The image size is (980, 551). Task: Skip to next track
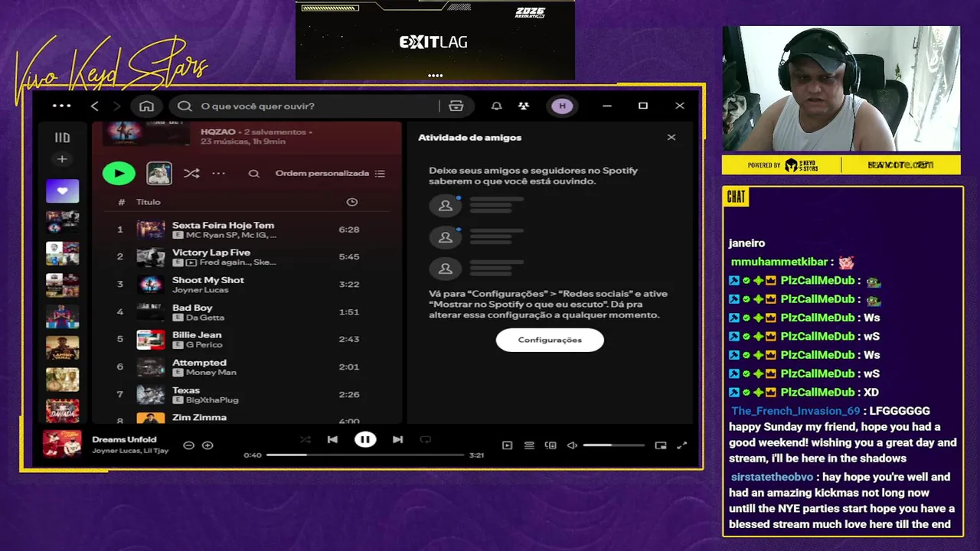397,439
